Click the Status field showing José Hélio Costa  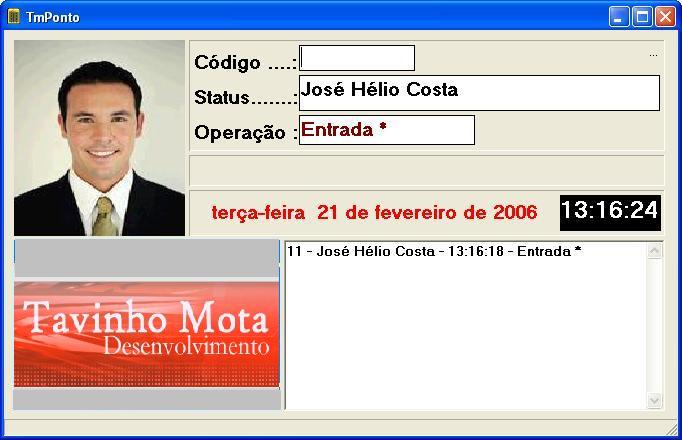click(479, 93)
